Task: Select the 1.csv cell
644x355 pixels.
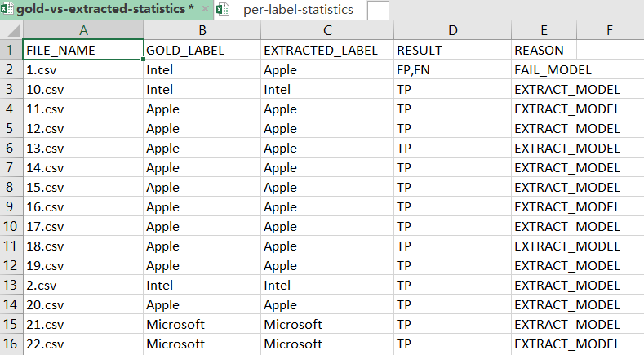Action: pyautogui.click(x=83, y=69)
